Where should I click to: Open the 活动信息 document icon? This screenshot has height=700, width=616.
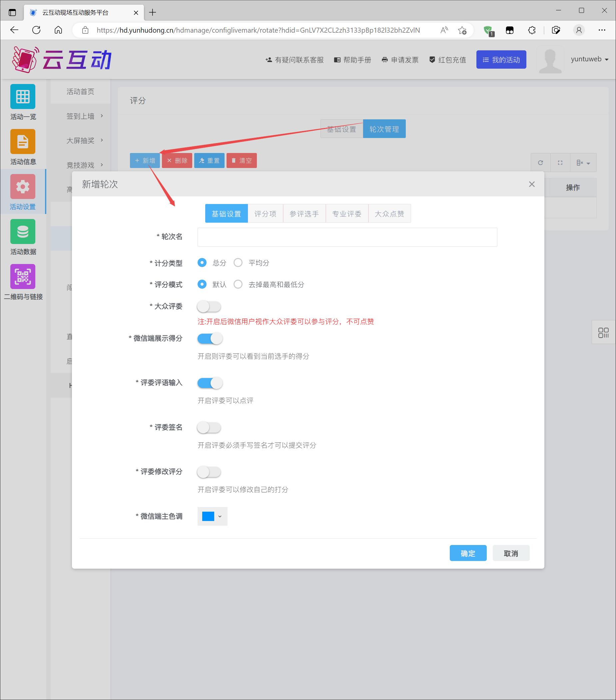pyautogui.click(x=23, y=141)
